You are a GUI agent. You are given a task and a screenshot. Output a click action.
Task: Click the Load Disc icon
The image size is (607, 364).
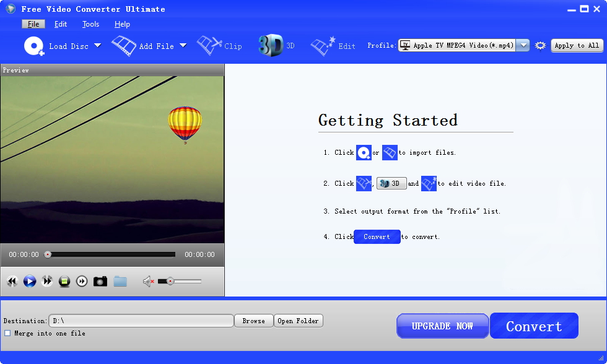click(34, 45)
